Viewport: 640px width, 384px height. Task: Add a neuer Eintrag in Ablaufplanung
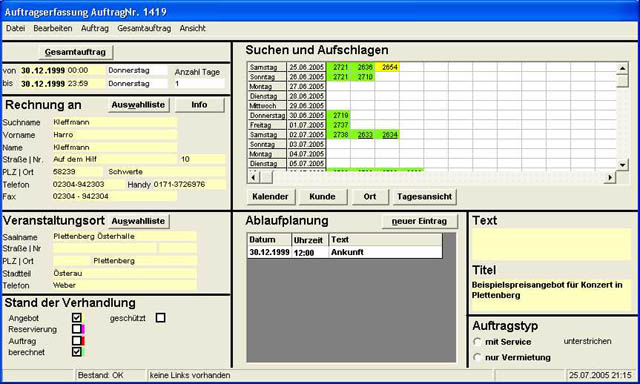(420, 221)
